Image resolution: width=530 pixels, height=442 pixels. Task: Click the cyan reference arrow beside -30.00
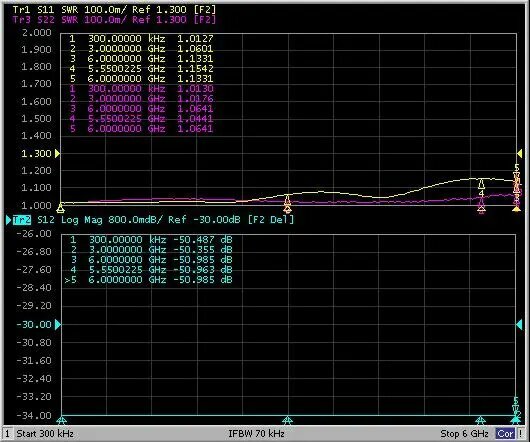click(58, 325)
